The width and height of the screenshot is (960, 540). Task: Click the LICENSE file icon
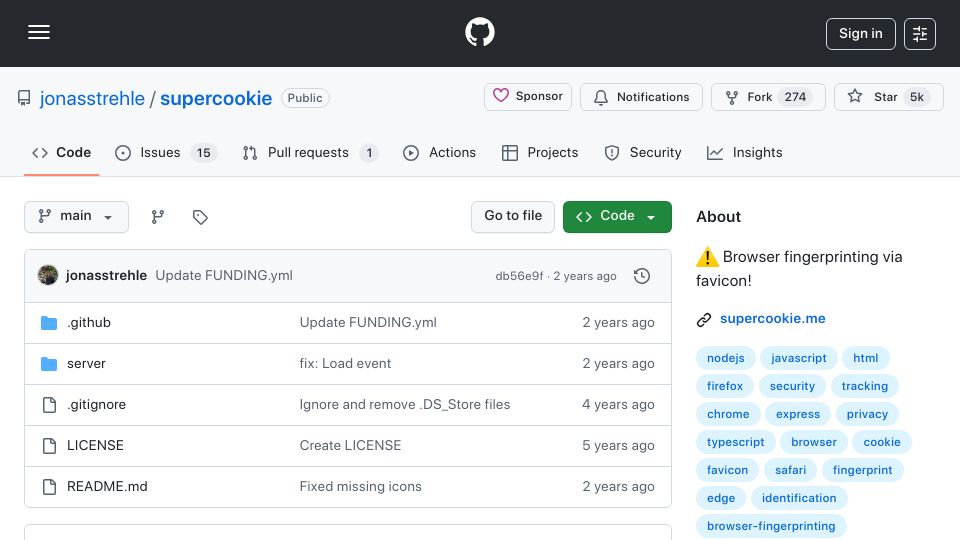click(x=49, y=446)
